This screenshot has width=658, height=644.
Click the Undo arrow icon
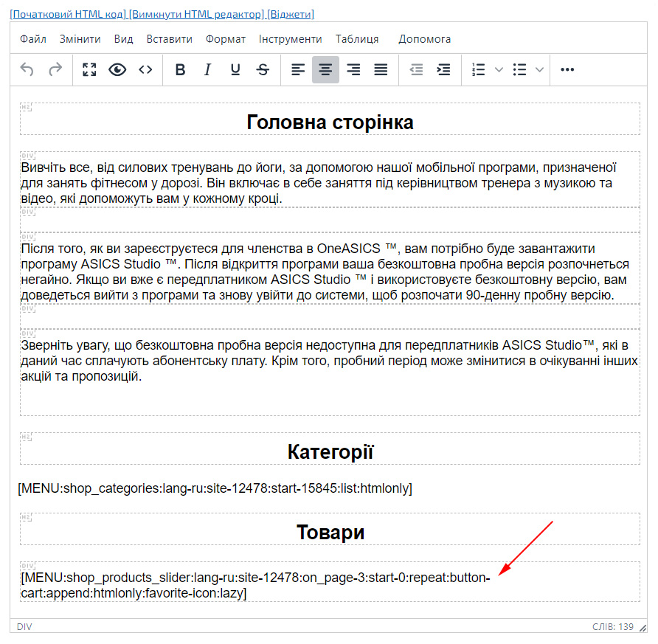click(x=27, y=69)
